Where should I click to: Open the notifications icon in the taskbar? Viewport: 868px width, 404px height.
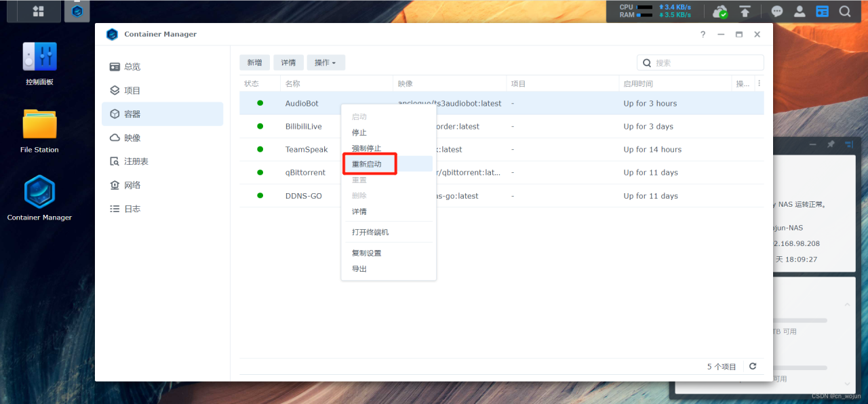(x=777, y=11)
